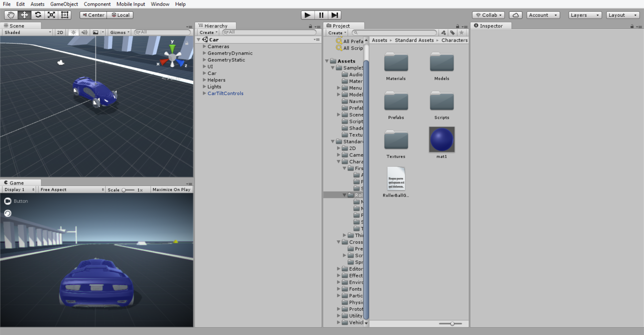Switch to the Inspector tab
Viewport: 644px width, 335px height.
491,26
